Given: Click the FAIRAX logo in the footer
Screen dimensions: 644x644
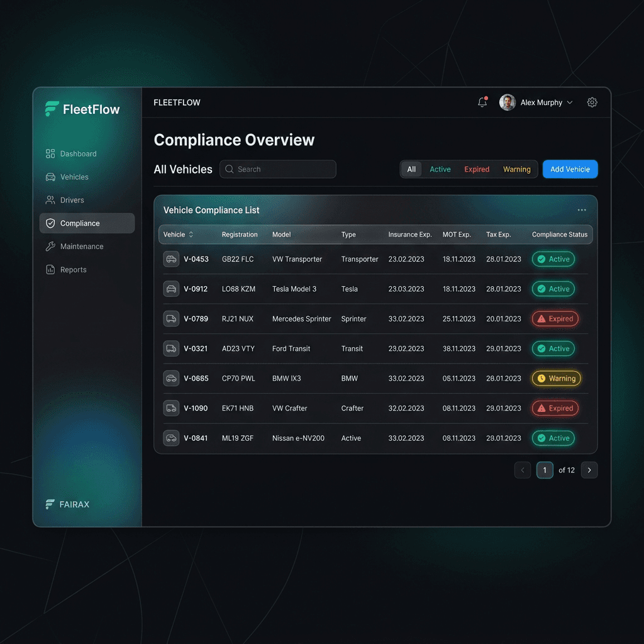Looking at the screenshot, I should [67, 504].
